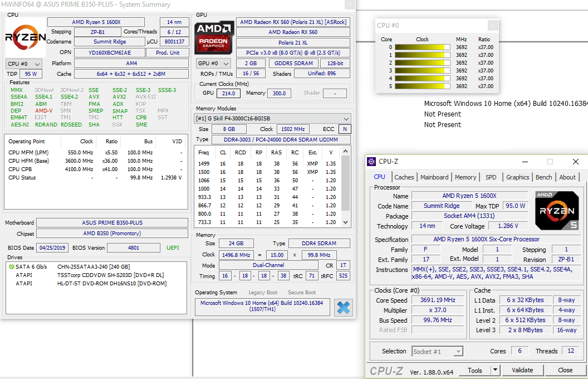Open the GPU #0 selector dropdown
Screen dimensions: 588x379
(213, 64)
